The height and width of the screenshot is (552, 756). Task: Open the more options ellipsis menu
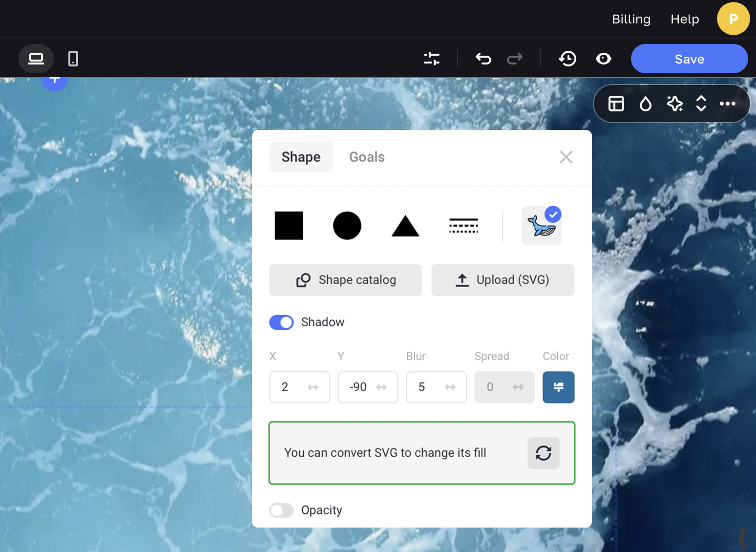click(x=727, y=104)
